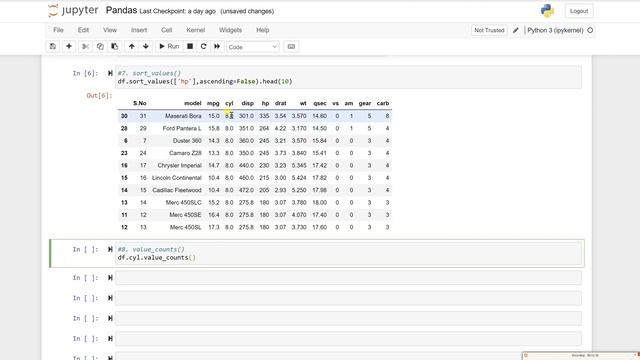Click the Not Trusted button
This screenshot has width=640, height=360.
(489, 30)
